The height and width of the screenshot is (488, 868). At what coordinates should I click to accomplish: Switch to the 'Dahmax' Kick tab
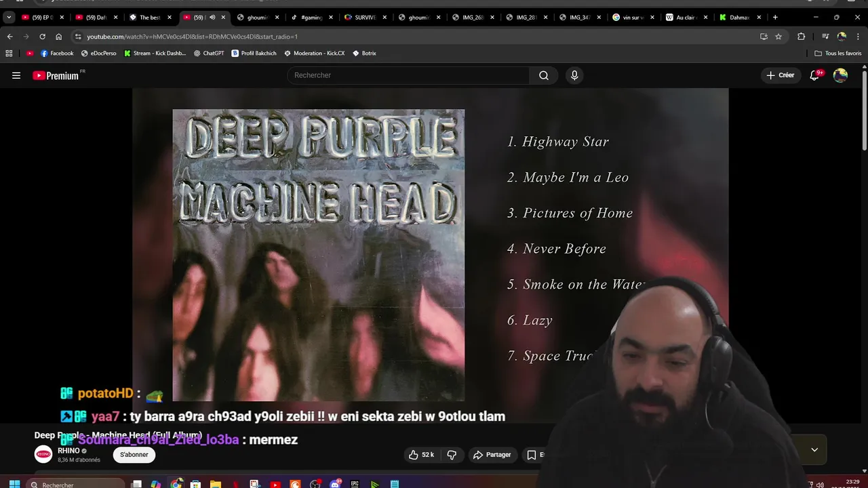[739, 18]
